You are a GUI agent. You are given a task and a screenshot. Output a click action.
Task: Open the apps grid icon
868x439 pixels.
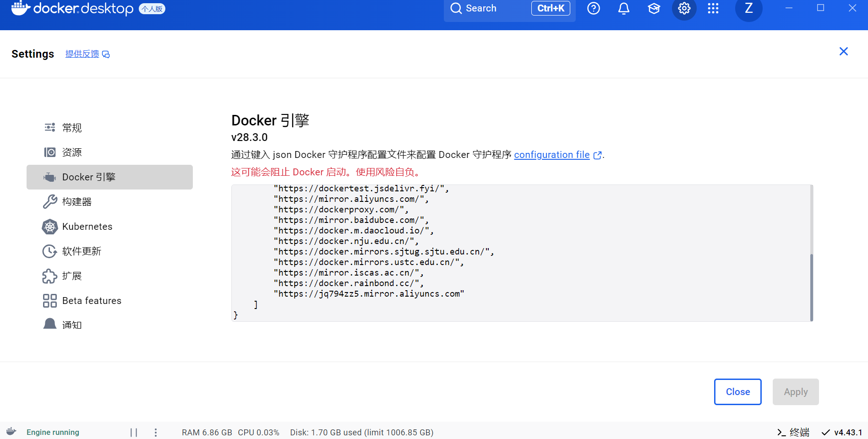click(x=713, y=8)
